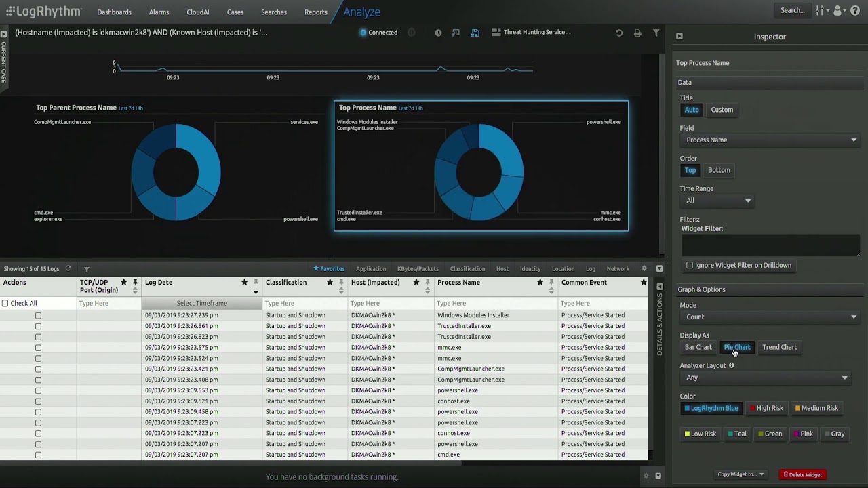Click the save layout floppy icon
The image size is (868, 488).
475,33
